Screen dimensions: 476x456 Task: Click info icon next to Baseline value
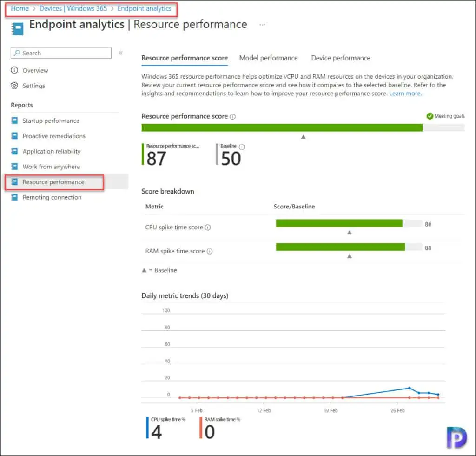coord(242,147)
